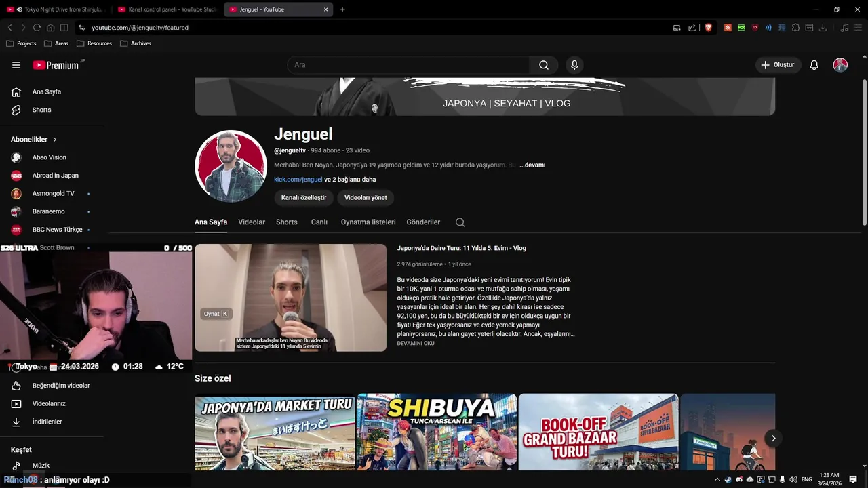Switch to Shorts channel tab

(x=287, y=222)
